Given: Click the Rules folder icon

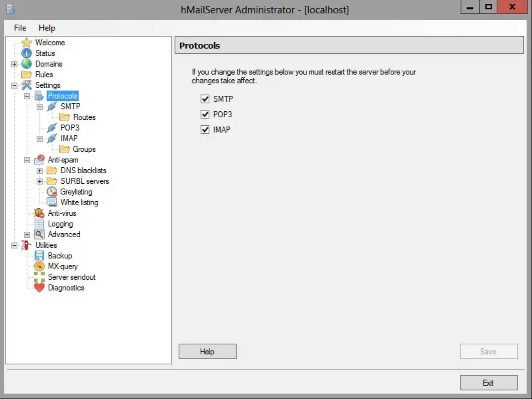Looking at the screenshot, I should point(27,75).
